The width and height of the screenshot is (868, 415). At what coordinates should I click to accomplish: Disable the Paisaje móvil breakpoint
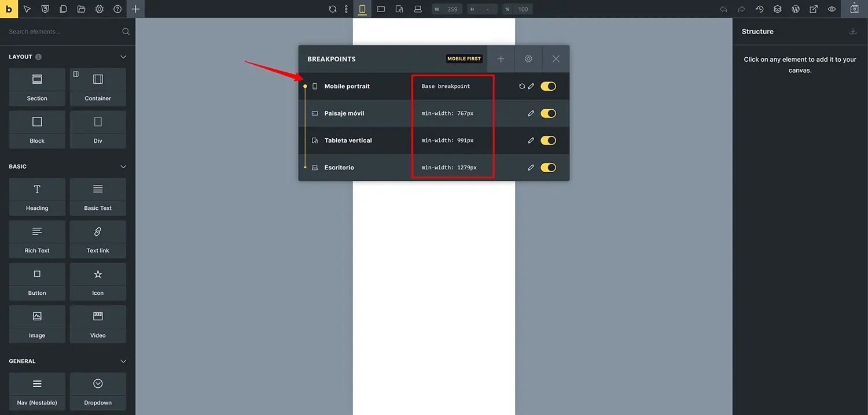coord(548,113)
